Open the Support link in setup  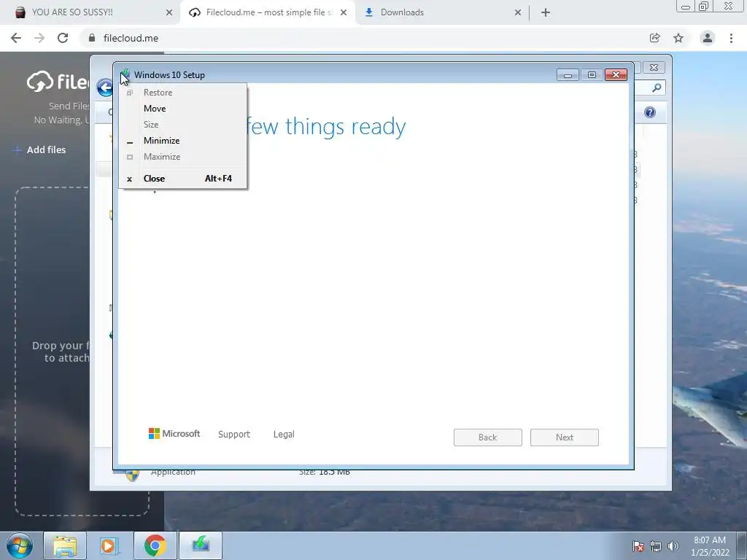[x=234, y=435]
